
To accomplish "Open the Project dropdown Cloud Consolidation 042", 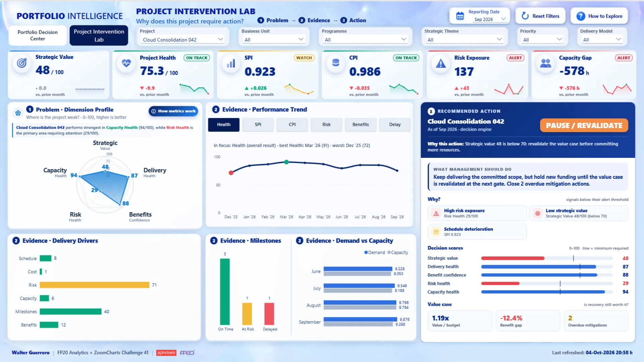I will pyautogui.click(x=183, y=40).
